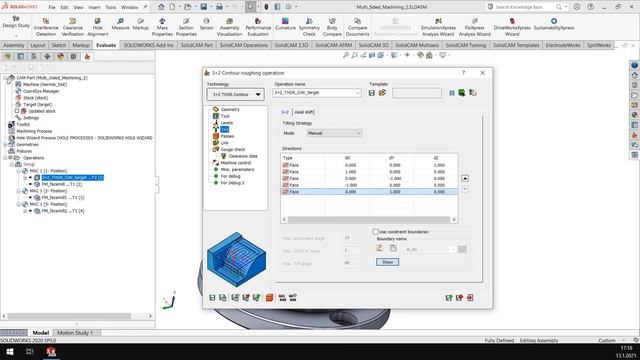Switch to Motion Study 1 tab

click(75, 333)
